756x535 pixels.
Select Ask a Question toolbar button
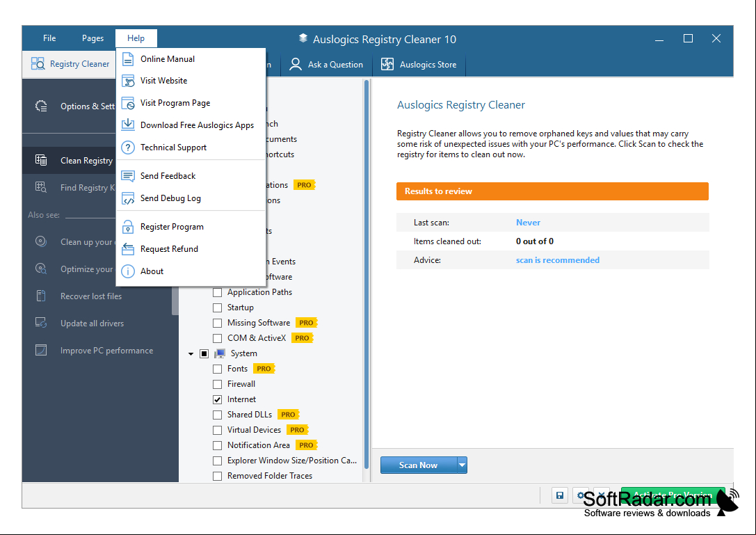[326, 64]
